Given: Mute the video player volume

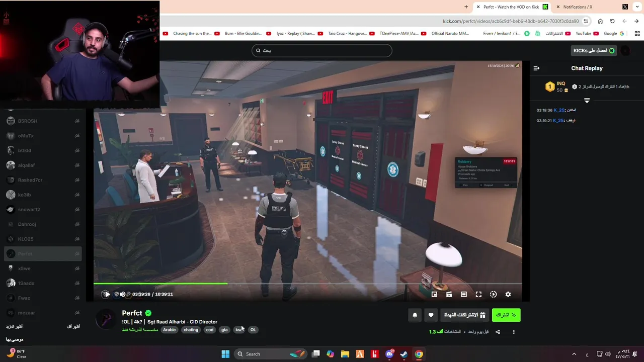Looking at the screenshot, I should click(x=122, y=294).
